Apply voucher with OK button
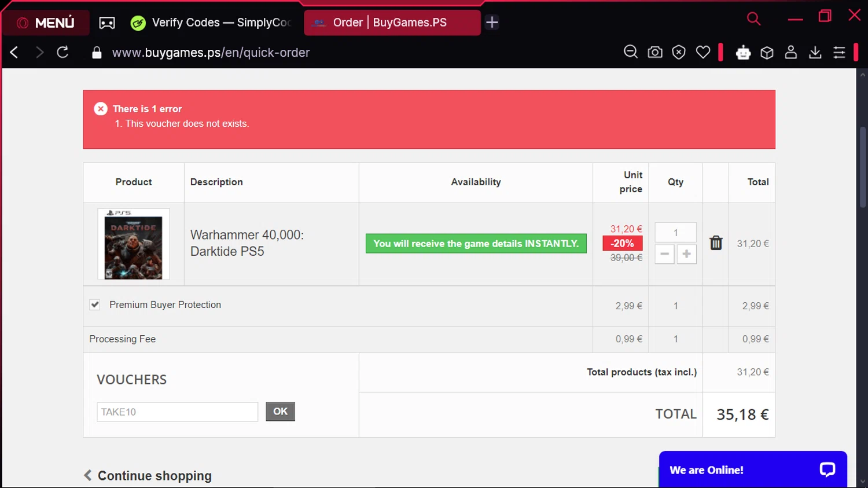 click(x=281, y=412)
